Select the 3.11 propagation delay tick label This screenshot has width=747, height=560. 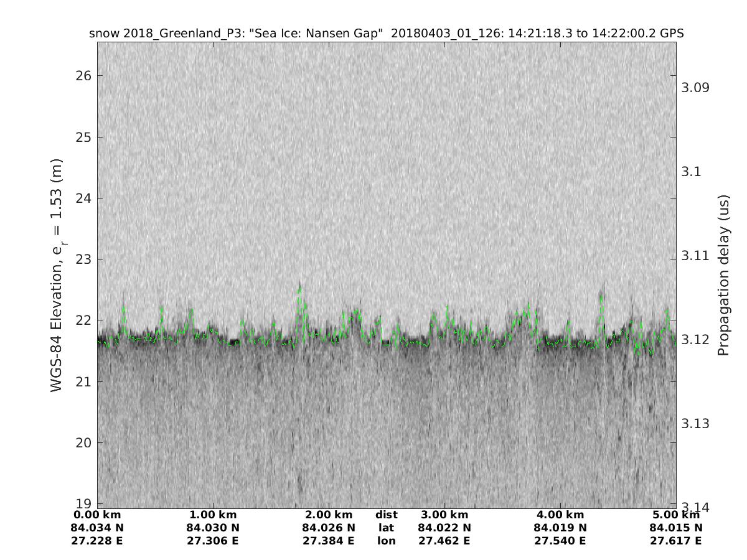[x=695, y=255]
